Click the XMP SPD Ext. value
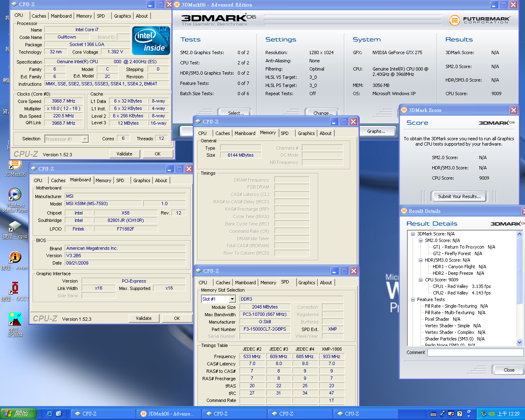525x420 pixels. pyautogui.click(x=333, y=329)
